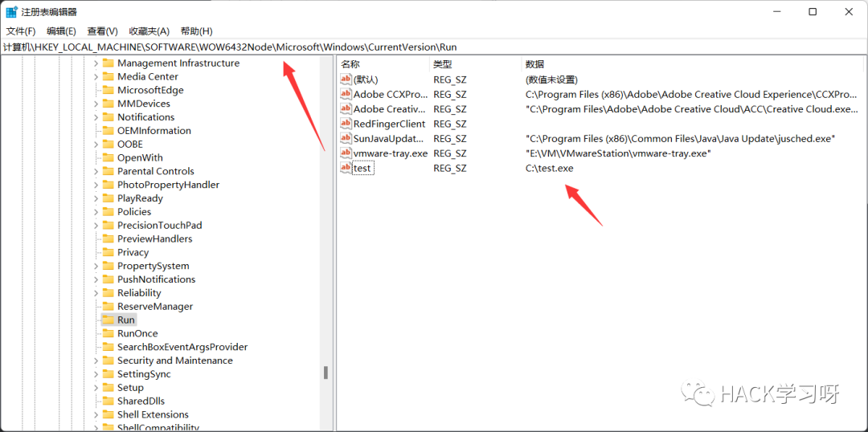The image size is (868, 432).
Task: Click the SharedDlls folder icon
Action: 108,401
